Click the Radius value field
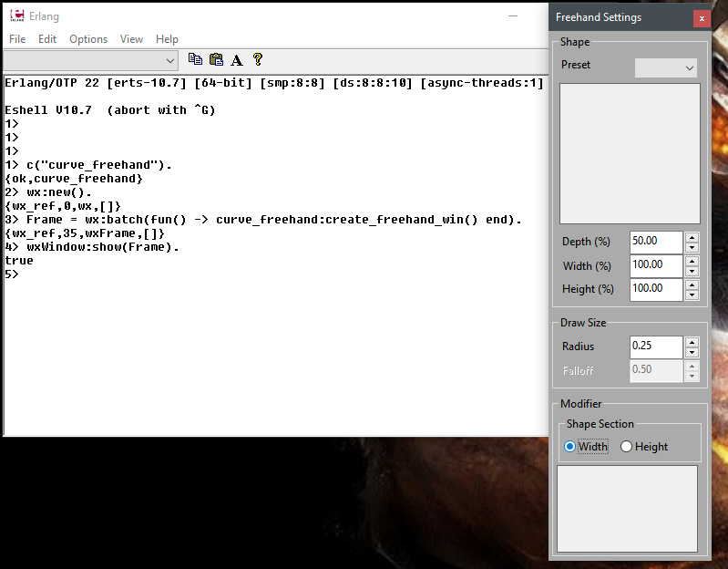 pyautogui.click(x=656, y=347)
